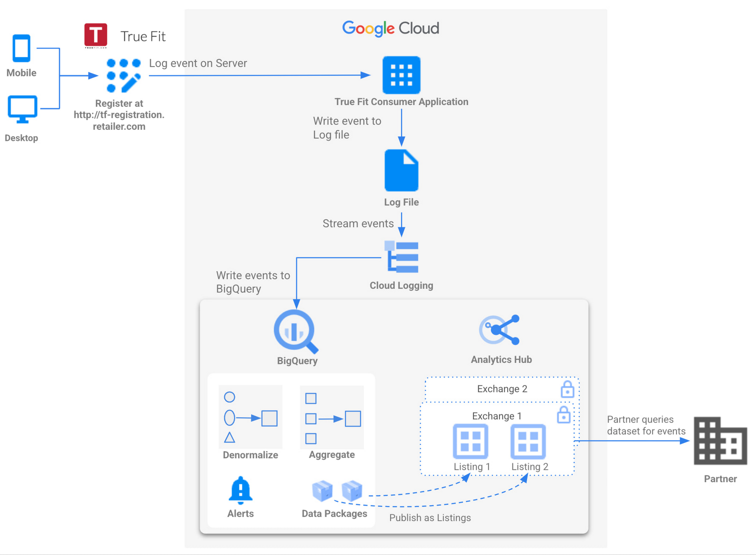Select the Listing 2 grid icon
Screen dimensions: 756x555
click(528, 442)
